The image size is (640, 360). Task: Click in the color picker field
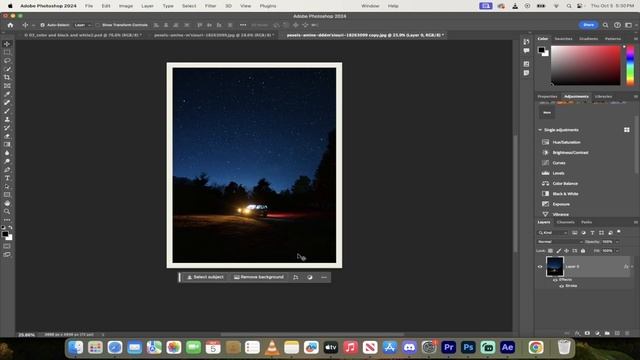click(x=586, y=65)
